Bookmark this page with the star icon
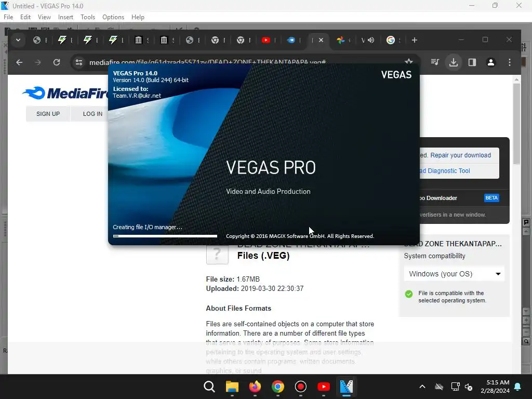Viewport: 532px width, 399px height. [x=409, y=62]
